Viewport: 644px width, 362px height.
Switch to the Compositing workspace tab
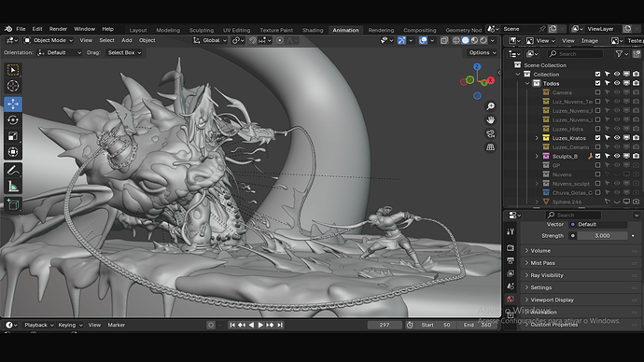[419, 30]
